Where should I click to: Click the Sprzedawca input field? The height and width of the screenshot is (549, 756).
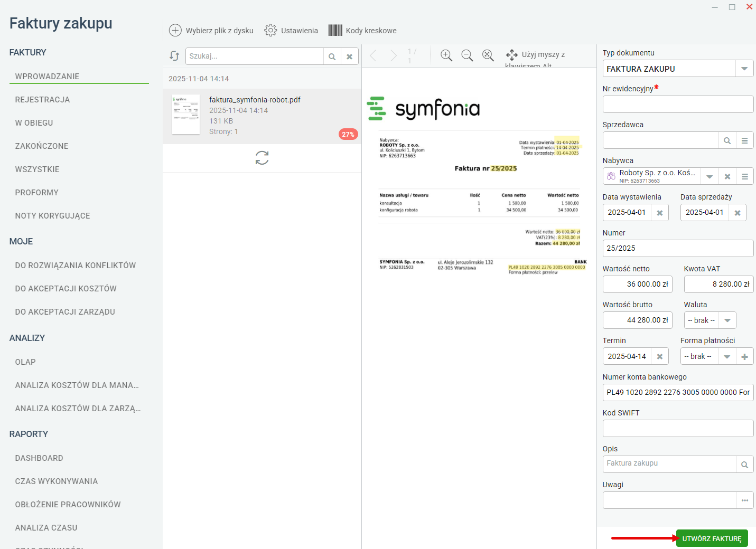660,140
